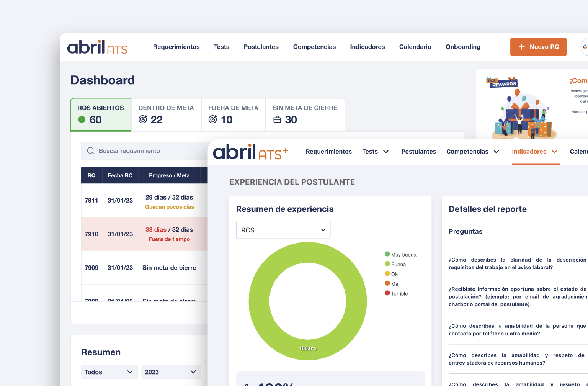
Task: Open the RCS dropdown in Resumen de experiencia
Action: tap(283, 230)
